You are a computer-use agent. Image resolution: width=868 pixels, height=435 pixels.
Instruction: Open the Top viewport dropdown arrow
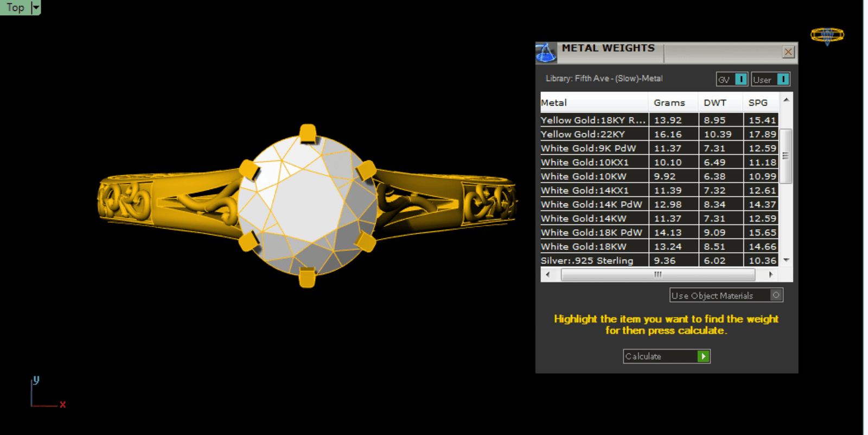pyautogui.click(x=36, y=8)
